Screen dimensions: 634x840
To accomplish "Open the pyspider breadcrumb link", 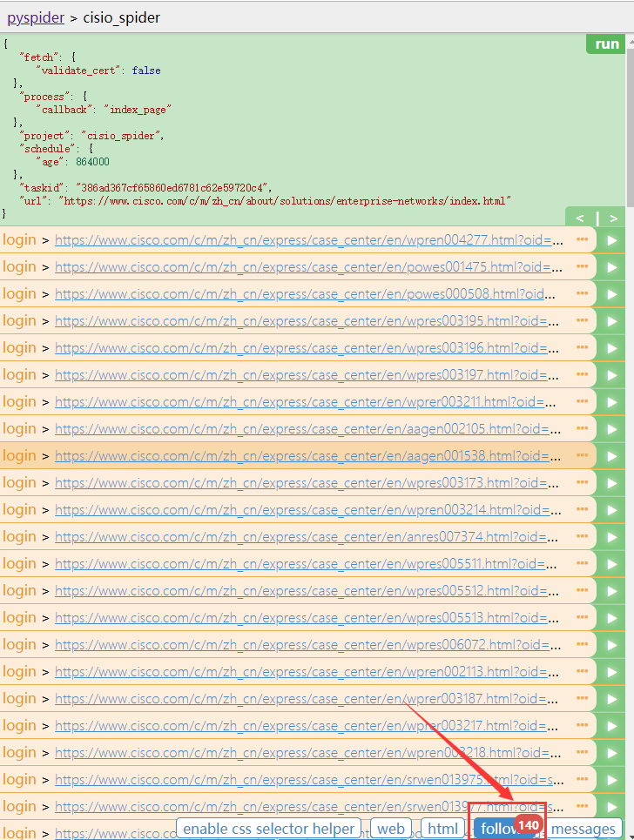I will click(x=36, y=17).
